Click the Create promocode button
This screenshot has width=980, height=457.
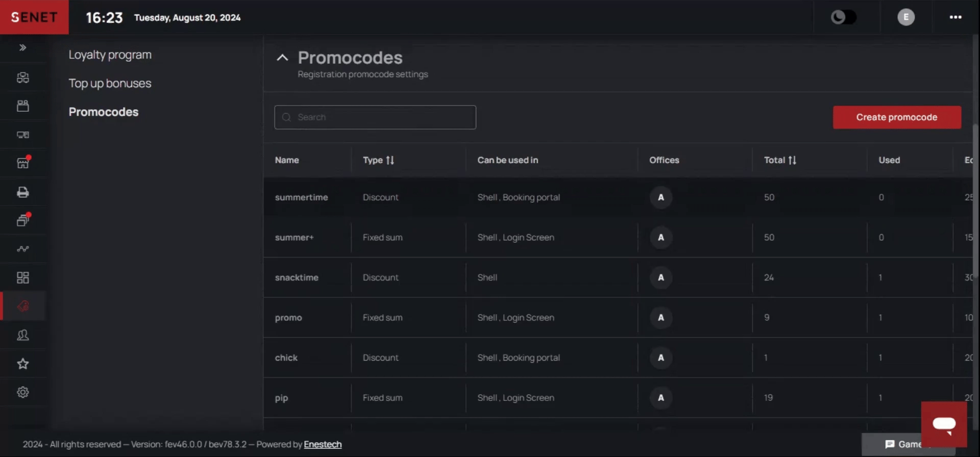tap(896, 117)
